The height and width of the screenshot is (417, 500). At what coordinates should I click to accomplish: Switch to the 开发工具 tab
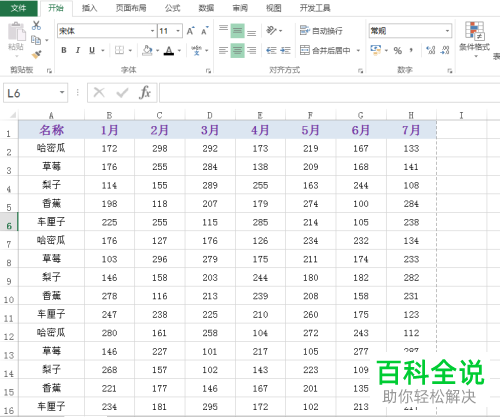[x=315, y=8]
